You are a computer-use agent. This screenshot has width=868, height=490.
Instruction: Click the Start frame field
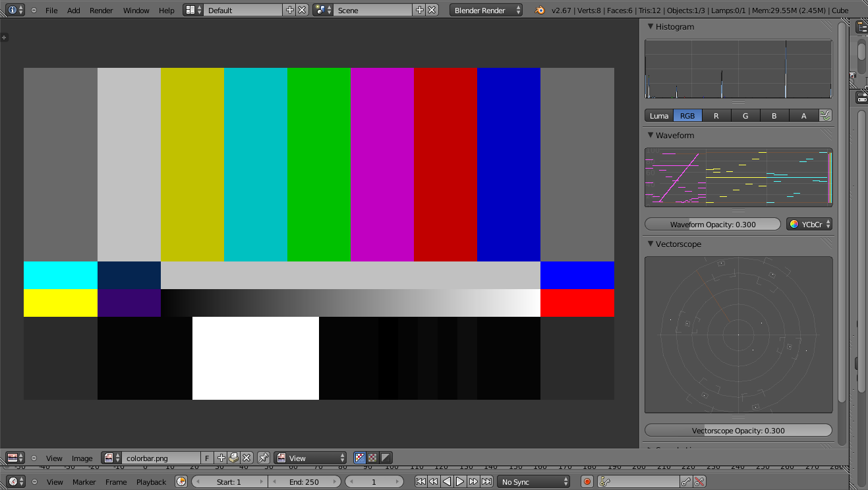(229, 481)
